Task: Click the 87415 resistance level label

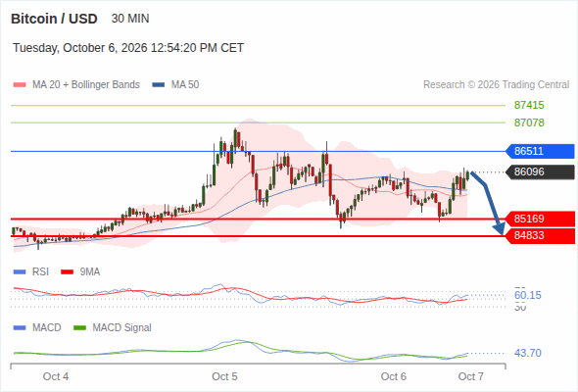Action: (529, 105)
